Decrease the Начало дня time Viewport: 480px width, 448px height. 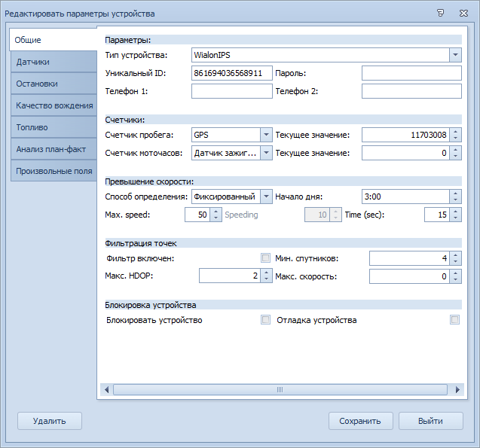pyautogui.click(x=455, y=200)
